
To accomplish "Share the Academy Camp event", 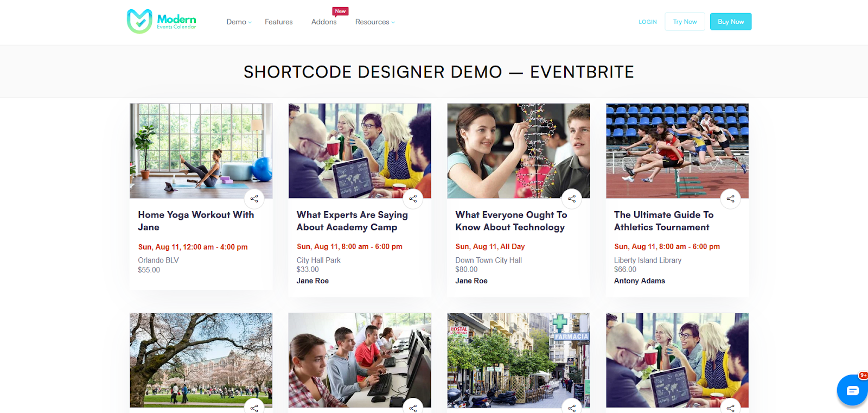I will click(413, 199).
